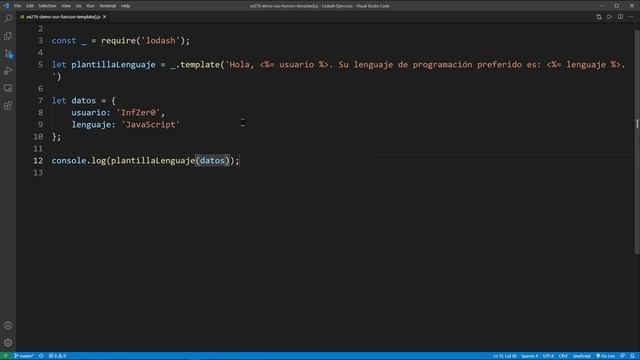This screenshot has height=360, width=640.
Task: Click line number 12 in the gutter
Action: pyautogui.click(x=38, y=161)
